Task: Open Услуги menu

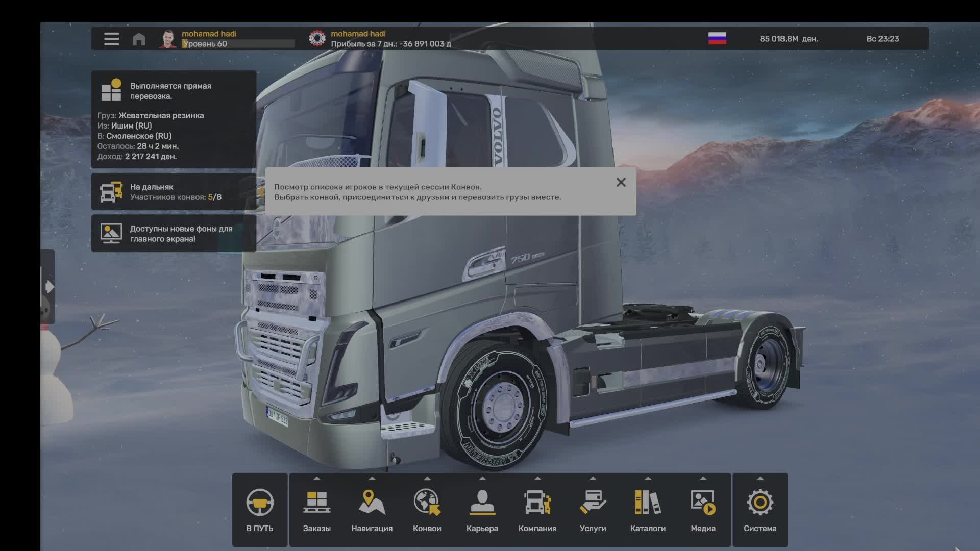Action: (593, 510)
